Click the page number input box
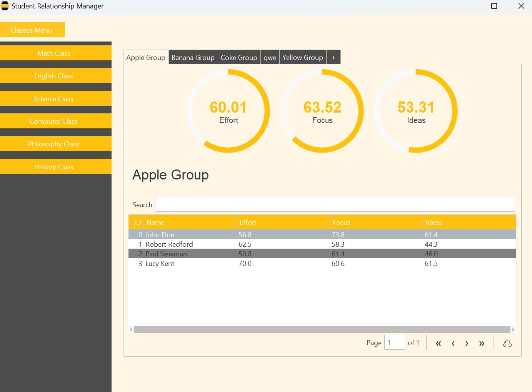The image size is (532, 392). pyautogui.click(x=394, y=342)
